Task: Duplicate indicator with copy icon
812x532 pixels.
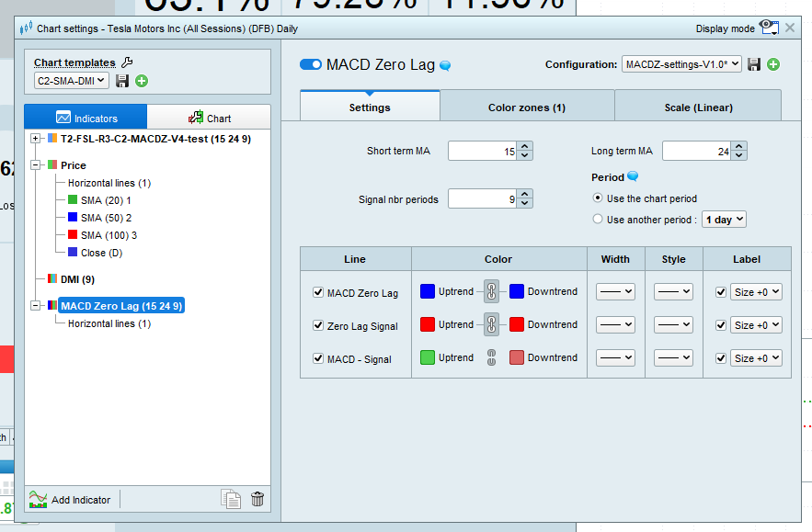Action: point(231,499)
